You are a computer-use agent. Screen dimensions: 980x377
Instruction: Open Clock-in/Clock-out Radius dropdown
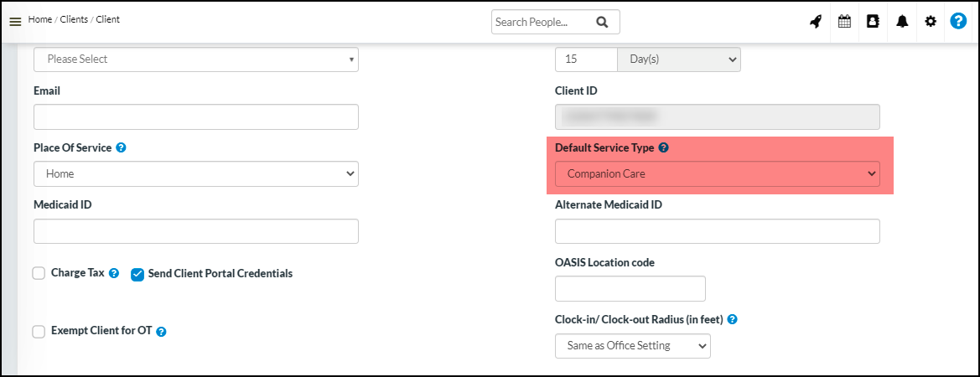click(x=632, y=346)
